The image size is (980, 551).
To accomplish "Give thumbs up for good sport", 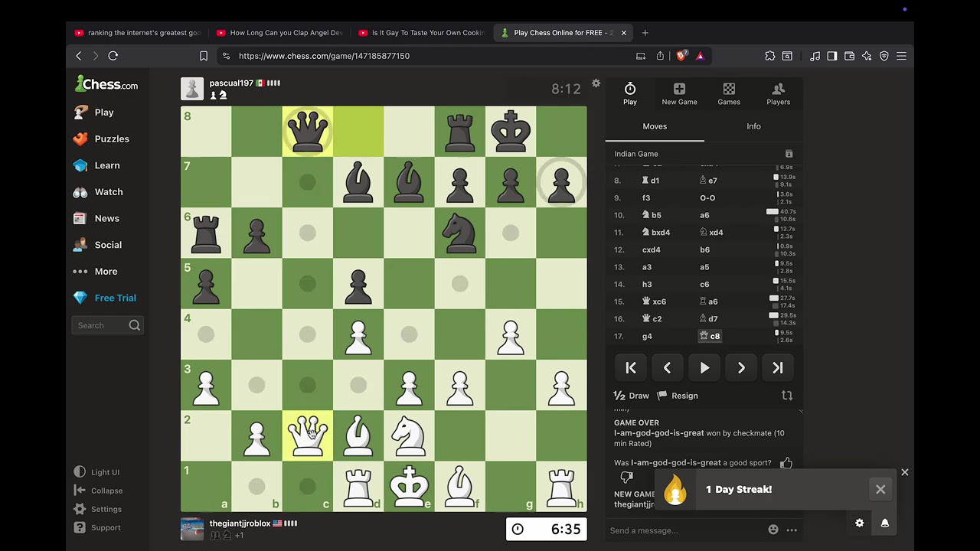I will pos(786,463).
